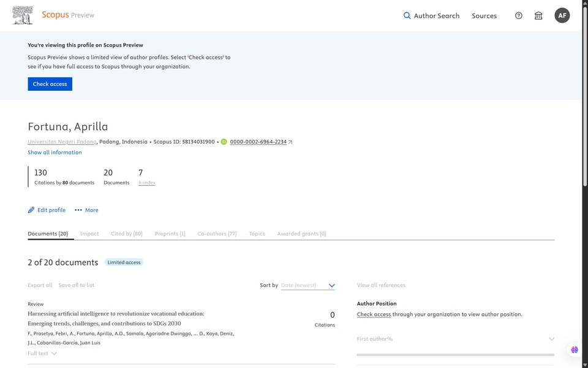Click Export all
The width and height of the screenshot is (588, 368).
click(40, 285)
